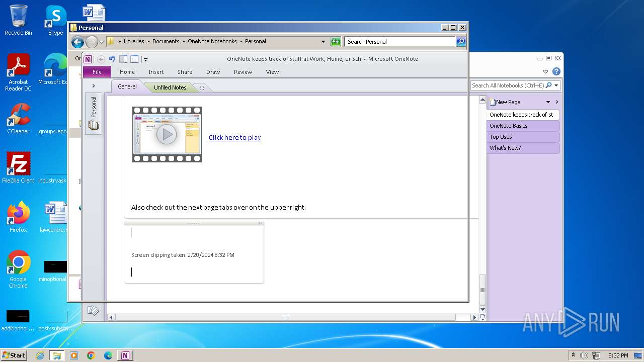644x362 pixels.
Task: Switch to the Home ribbon tab
Action: coord(127,72)
